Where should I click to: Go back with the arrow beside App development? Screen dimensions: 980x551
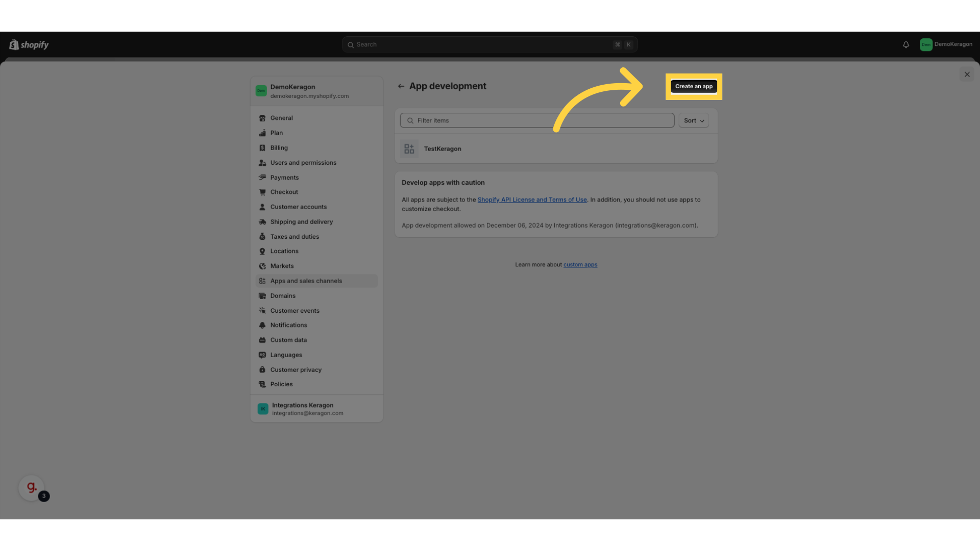(x=401, y=86)
